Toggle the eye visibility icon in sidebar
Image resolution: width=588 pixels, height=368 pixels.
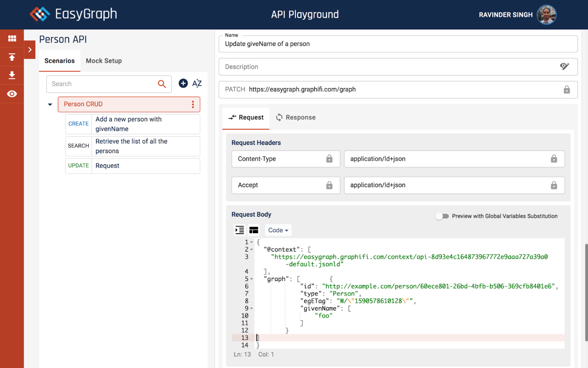[12, 94]
